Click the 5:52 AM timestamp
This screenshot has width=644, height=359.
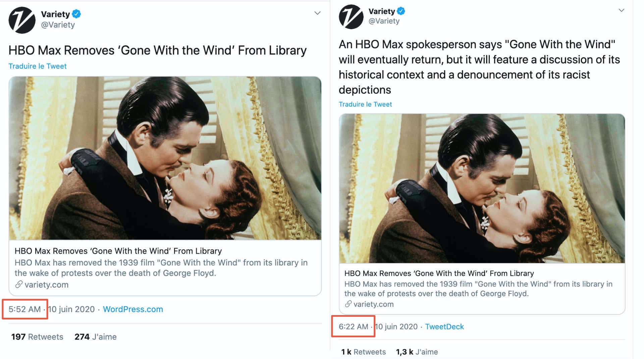tap(24, 309)
